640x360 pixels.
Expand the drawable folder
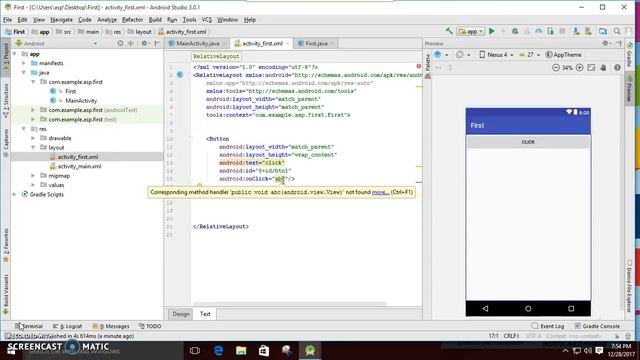[x=33, y=138]
